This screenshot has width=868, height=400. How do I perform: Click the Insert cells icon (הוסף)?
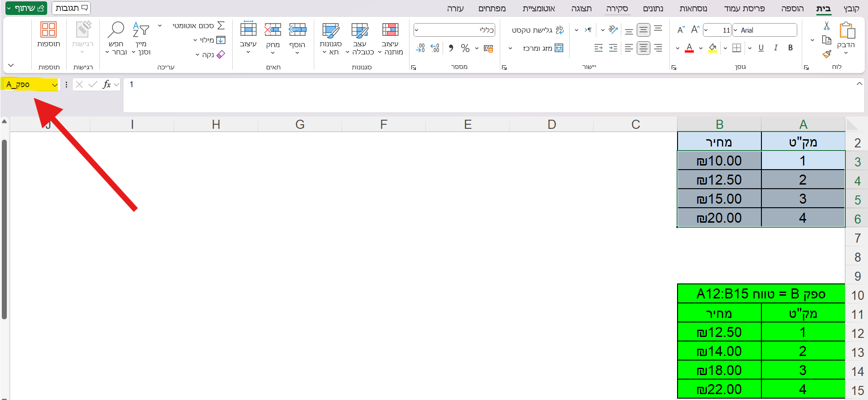point(297,30)
